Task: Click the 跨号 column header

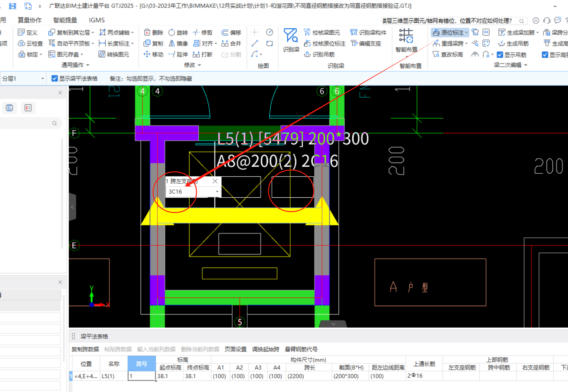Action: pos(142,363)
